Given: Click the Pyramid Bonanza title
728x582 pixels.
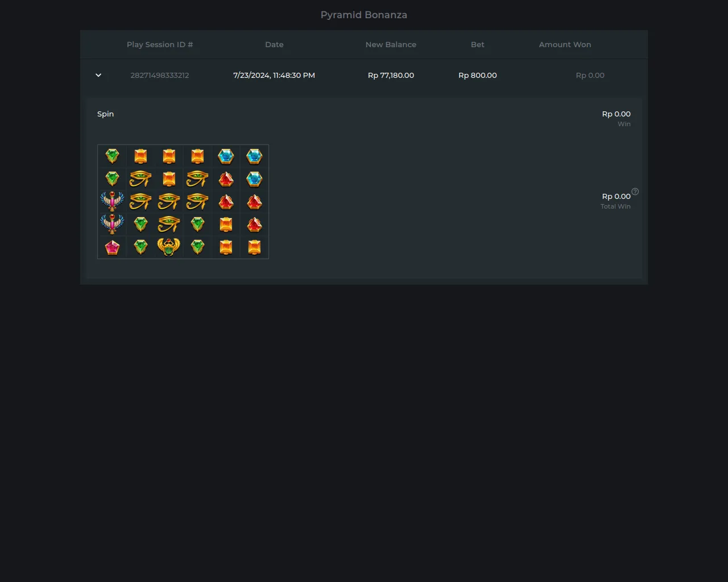Looking at the screenshot, I should 364,15.
